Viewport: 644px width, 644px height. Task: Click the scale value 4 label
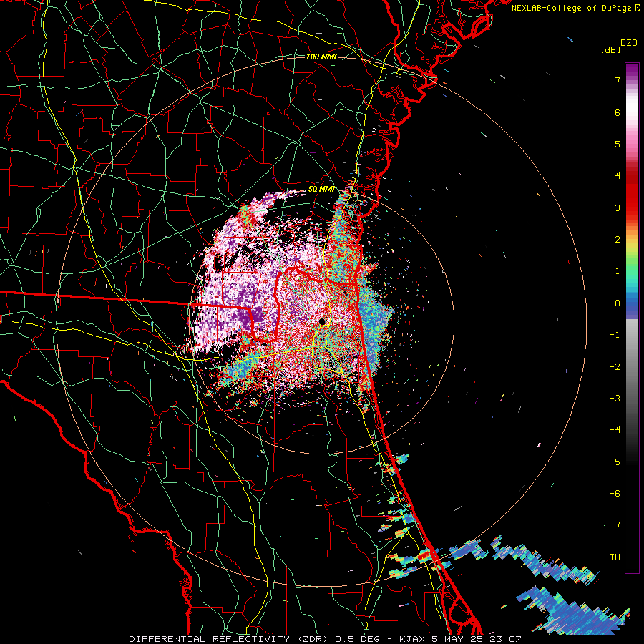(x=618, y=176)
